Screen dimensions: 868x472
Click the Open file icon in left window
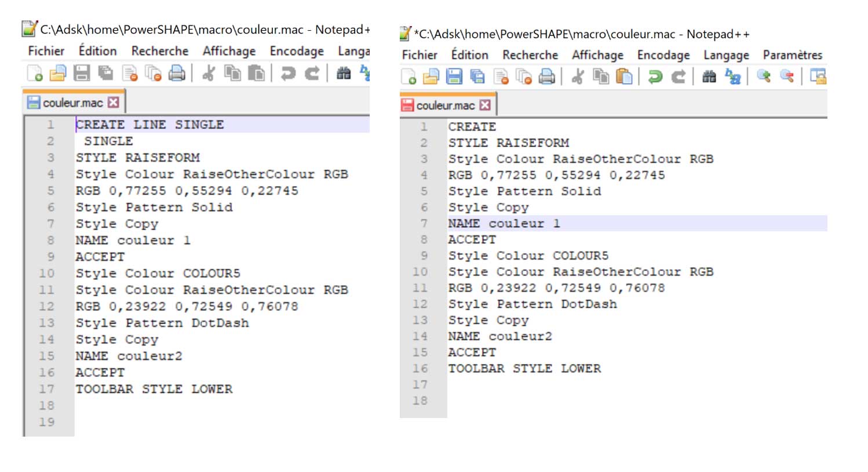pos(58,73)
